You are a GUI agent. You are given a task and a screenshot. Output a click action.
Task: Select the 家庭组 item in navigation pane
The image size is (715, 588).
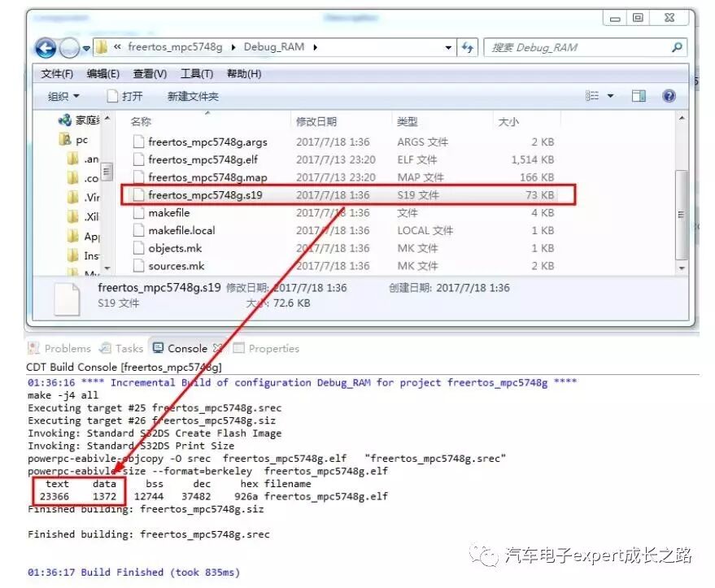pyautogui.click(x=79, y=120)
